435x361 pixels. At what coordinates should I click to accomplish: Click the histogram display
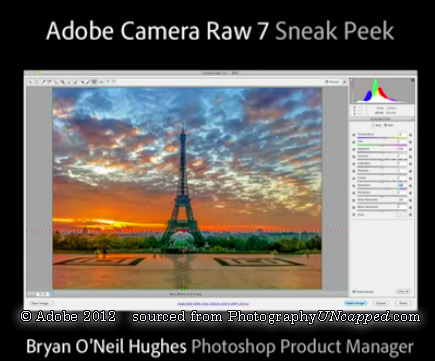pos(382,91)
